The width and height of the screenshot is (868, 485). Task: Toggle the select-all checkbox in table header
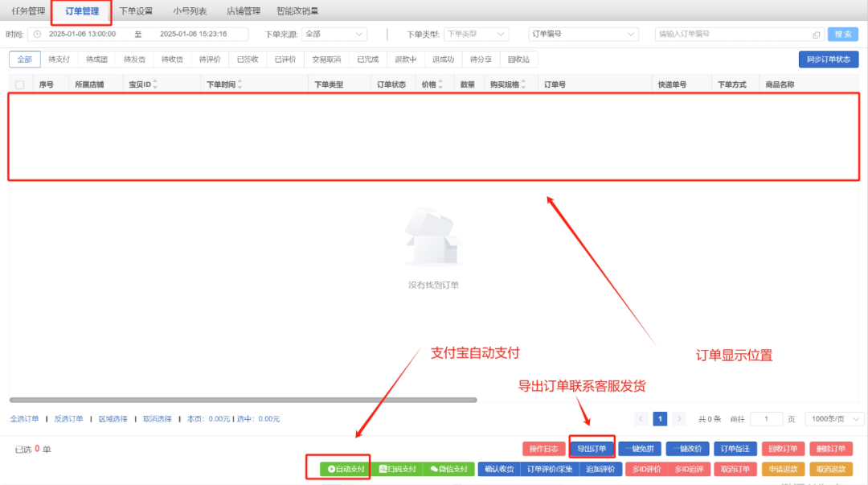click(20, 83)
